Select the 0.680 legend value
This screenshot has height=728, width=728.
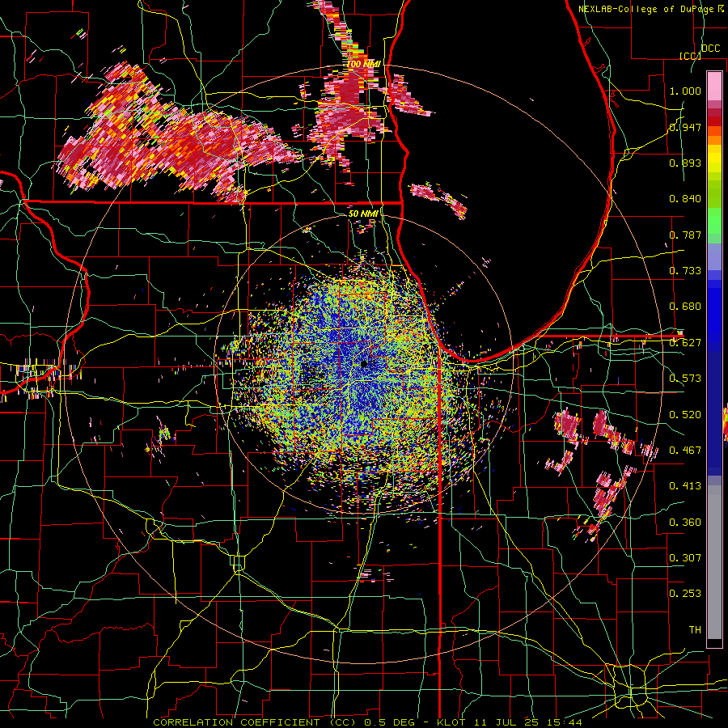click(685, 307)
